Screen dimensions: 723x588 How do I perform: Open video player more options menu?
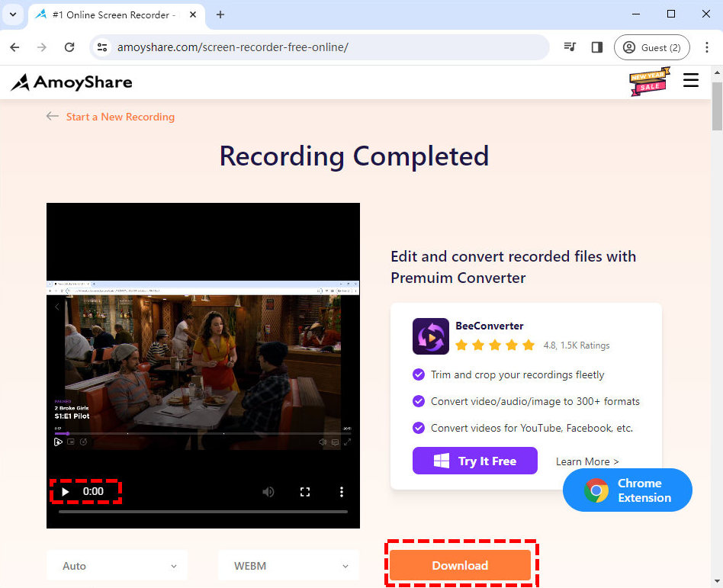point(341,492)
